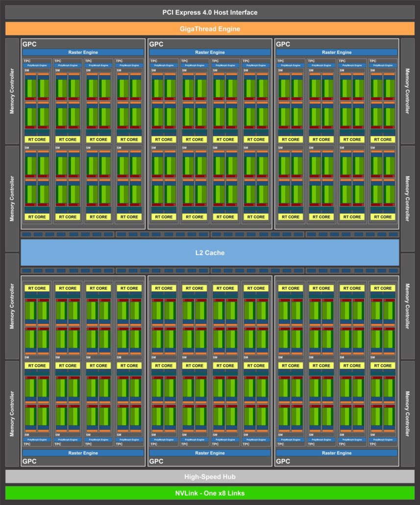Select the Raster Engine bar in the lower-left GPC

(83, 453)
